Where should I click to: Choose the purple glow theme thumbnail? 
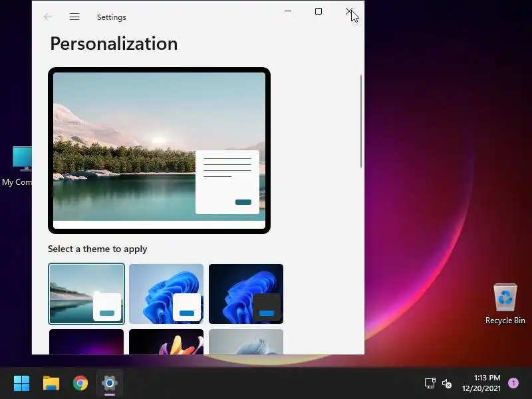86,342
